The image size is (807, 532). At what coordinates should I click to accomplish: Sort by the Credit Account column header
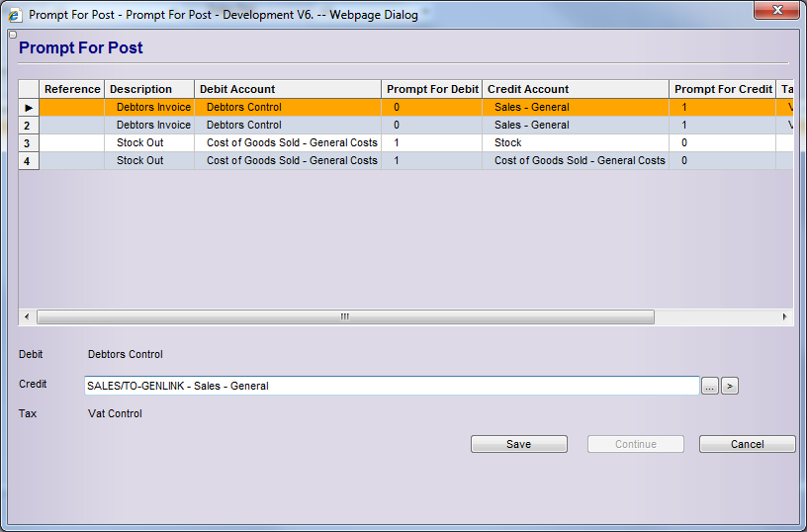tap(575, 89)
